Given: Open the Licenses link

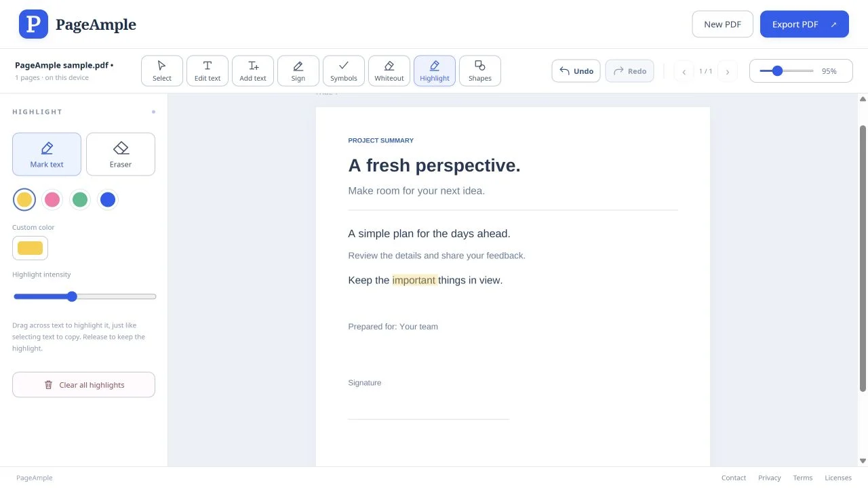Looking at the screenshot, I should point(838,478).
